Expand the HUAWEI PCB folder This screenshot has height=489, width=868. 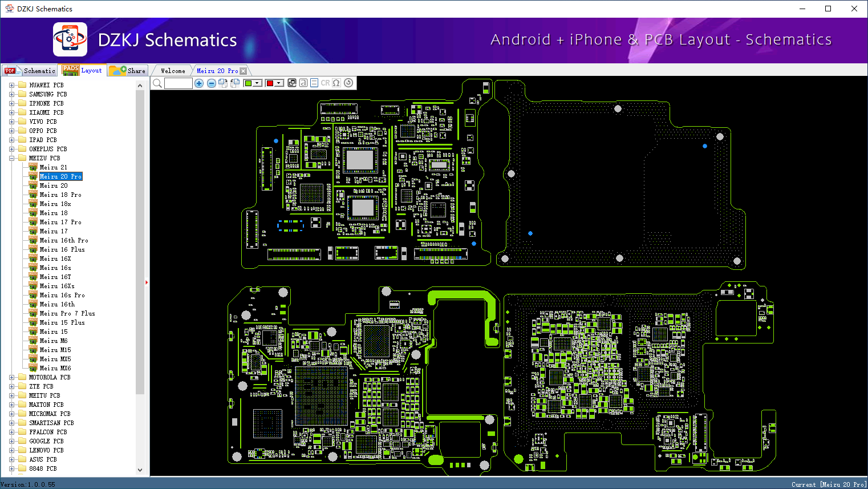click(x=11, y=85)
